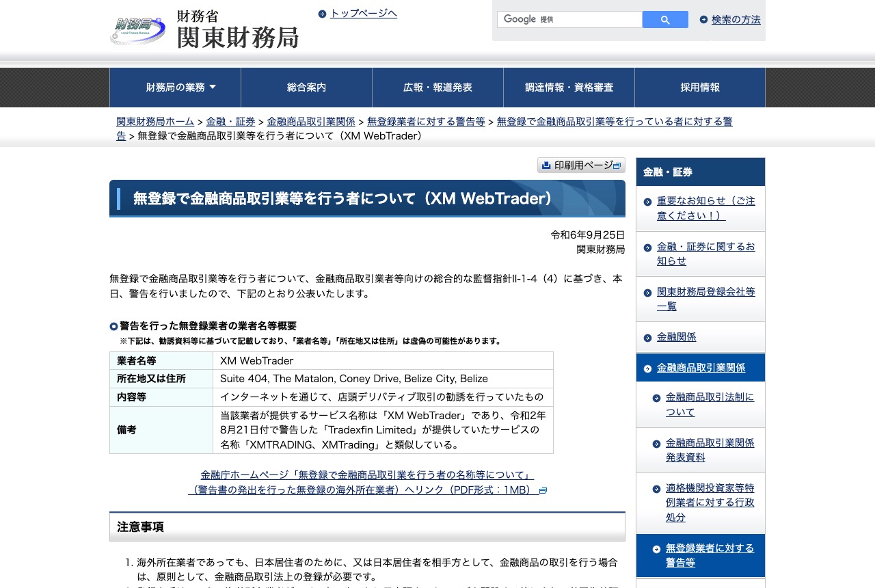
Task: Click 関東財務局ホーム breadcrumb link
Action: tap(155, 121)
